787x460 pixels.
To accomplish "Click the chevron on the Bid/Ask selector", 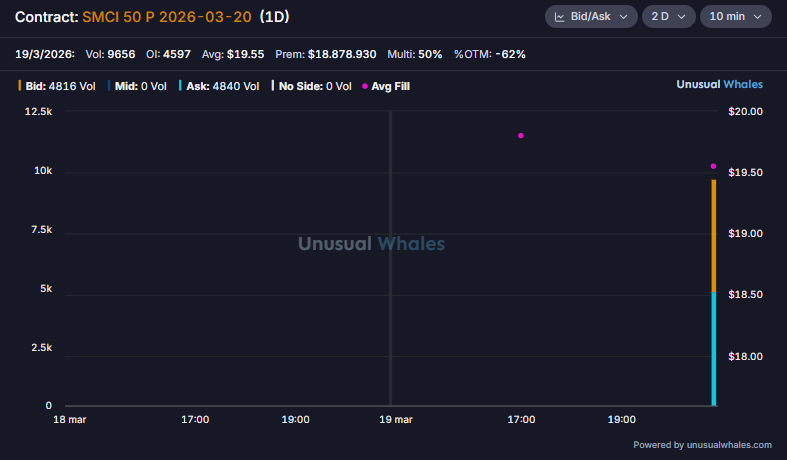I will 623,17.
